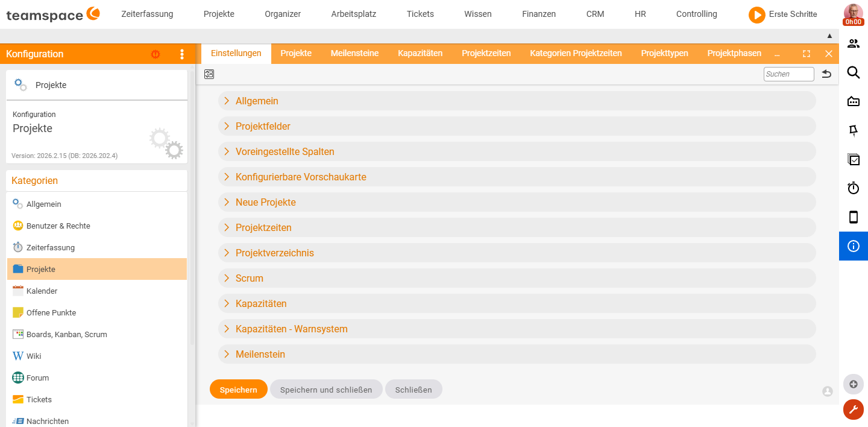Open the mobile phone icon in right sidebar
The height and width of the screenshot is (427, 868).
854,217
